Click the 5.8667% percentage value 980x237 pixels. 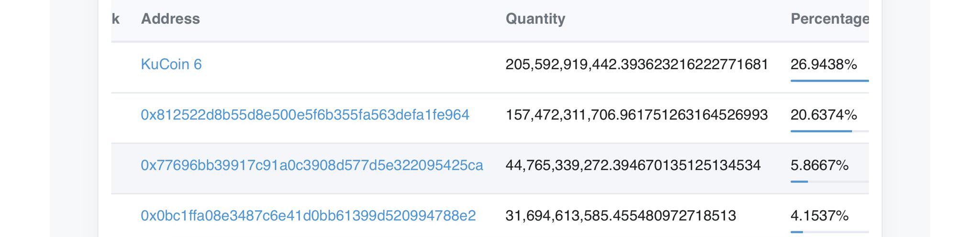click(819, 165)
